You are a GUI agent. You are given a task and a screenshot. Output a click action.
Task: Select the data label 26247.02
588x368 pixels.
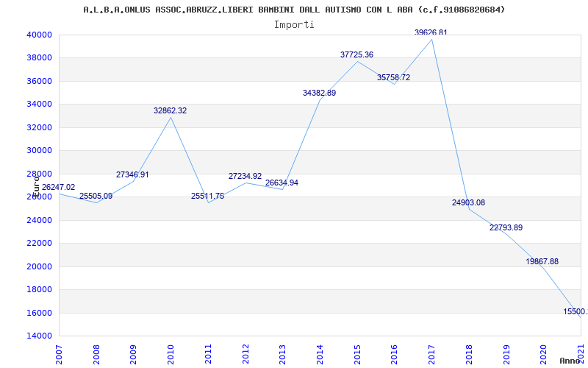[x=58, y=187]
